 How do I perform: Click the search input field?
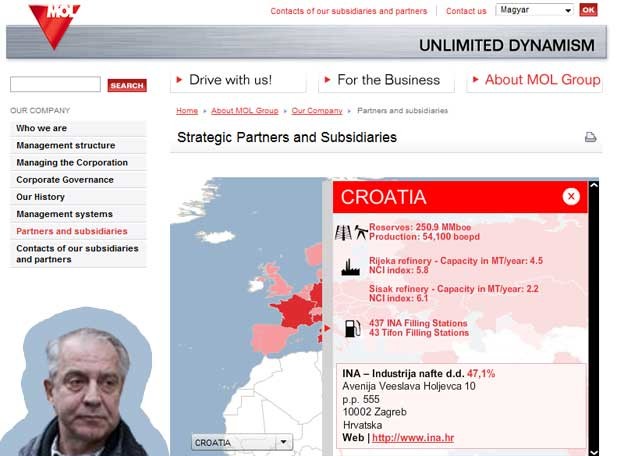[55, 85]
